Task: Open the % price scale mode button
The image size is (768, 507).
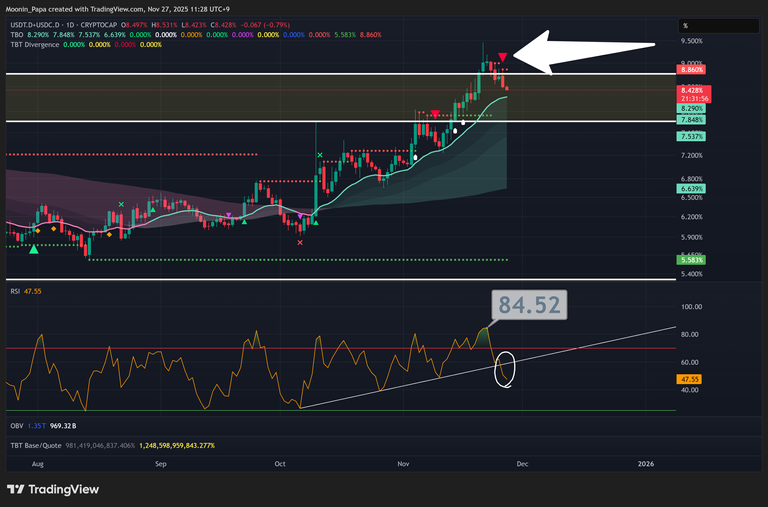Action: coord(686,25)
